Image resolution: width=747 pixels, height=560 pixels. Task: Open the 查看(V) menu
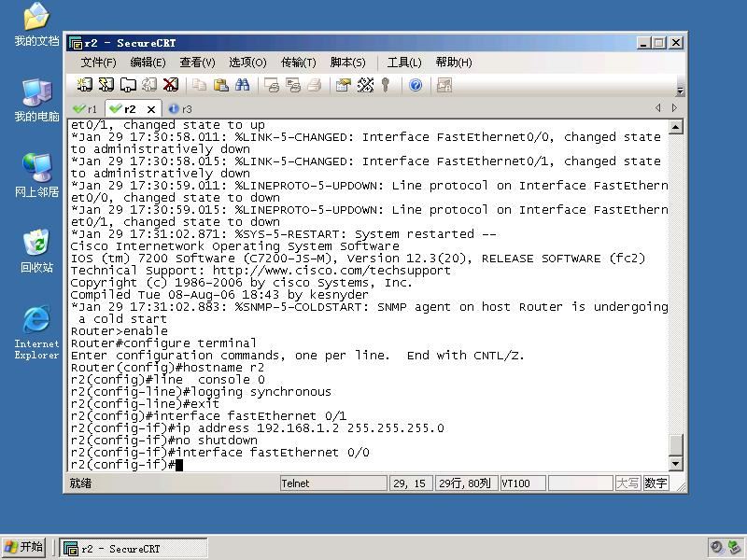(197, 63)
